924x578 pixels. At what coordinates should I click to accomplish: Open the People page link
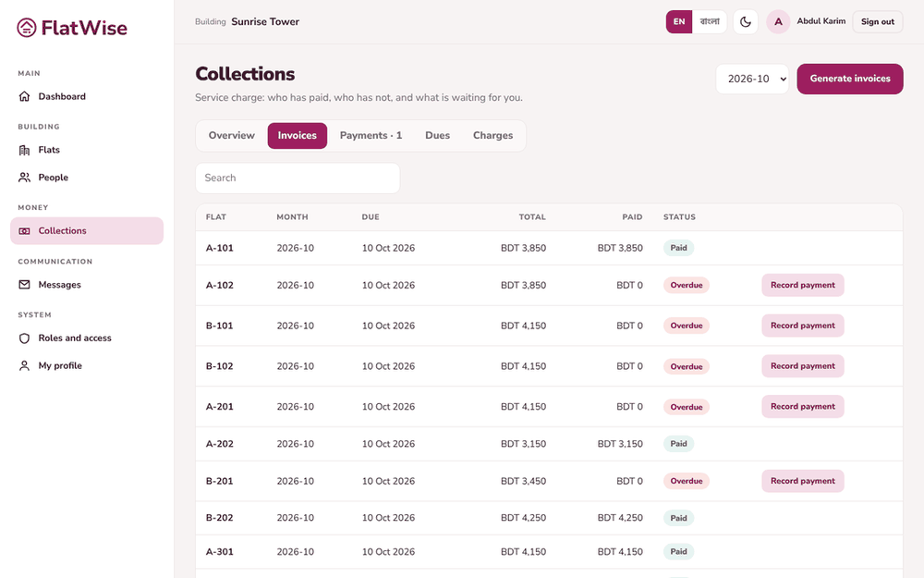(87, 177)
